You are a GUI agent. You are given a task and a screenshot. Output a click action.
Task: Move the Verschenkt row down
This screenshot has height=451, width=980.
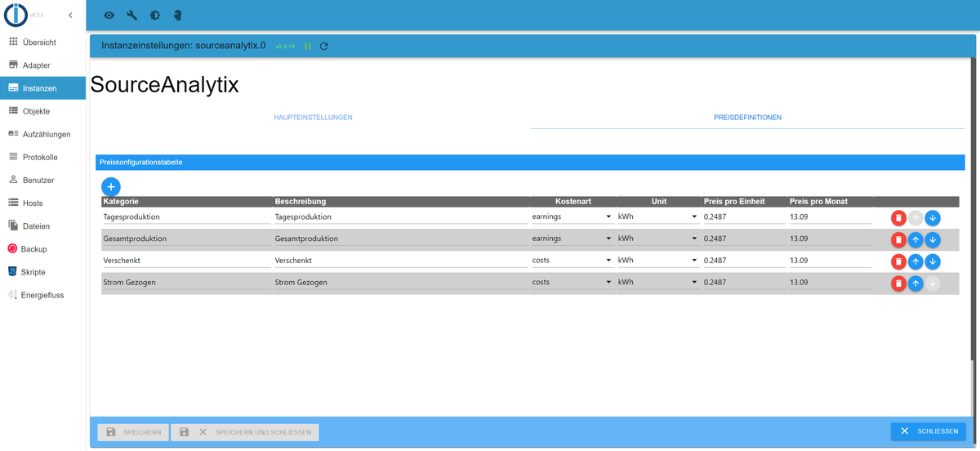click(x=933, y=261)
